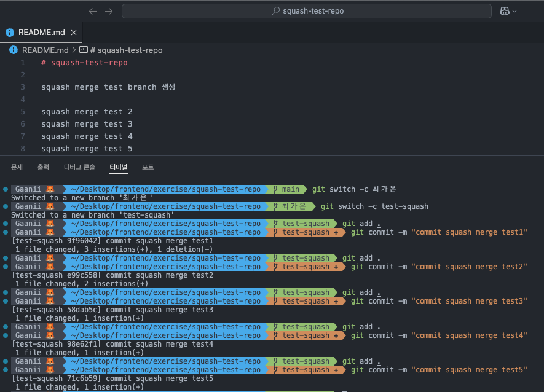Click the 'git switch -c test-squash' command
The height and width of the screenshot is (392, 544).
pos(374,206)
